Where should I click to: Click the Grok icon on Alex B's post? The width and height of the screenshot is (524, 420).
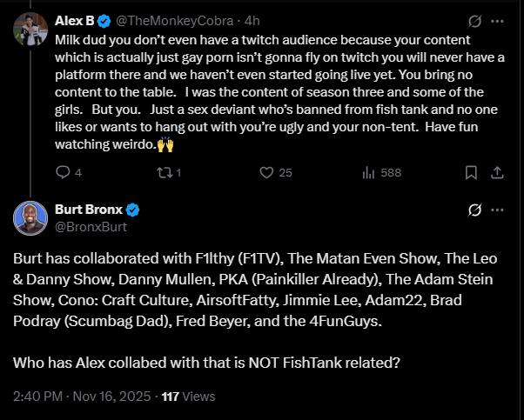pyautogui.click(x=475, y=20)
